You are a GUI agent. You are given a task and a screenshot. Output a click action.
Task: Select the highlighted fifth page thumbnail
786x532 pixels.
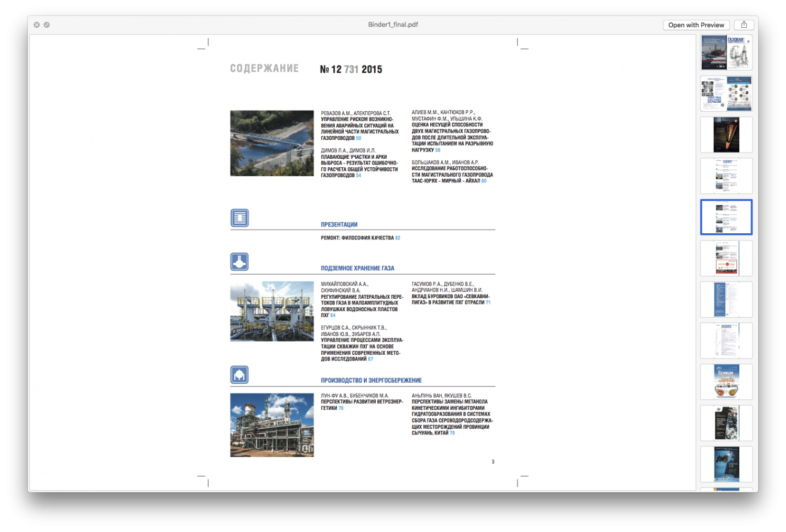point(726,217)
